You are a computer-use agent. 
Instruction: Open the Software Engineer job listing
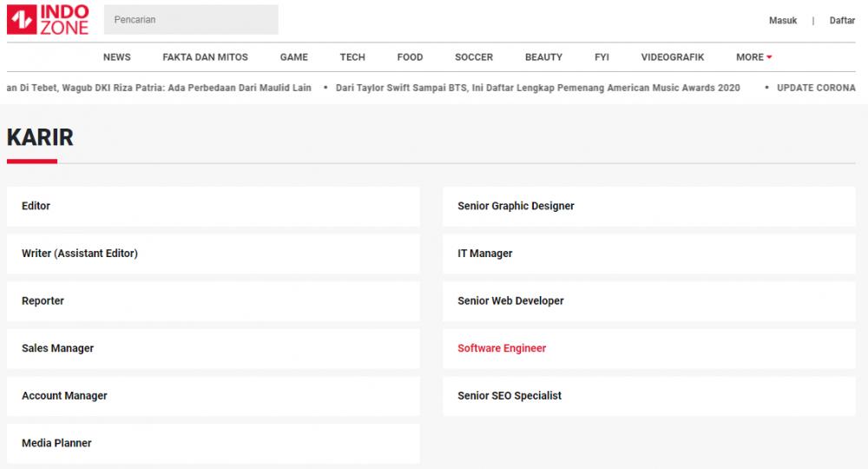[x=648, y=348]
